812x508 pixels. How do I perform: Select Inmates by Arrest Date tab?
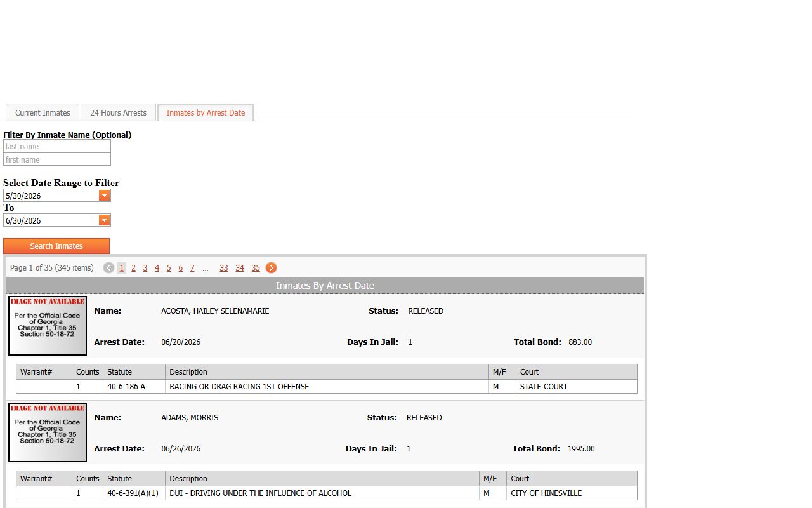pyautogui.click(x=206, y=112)
